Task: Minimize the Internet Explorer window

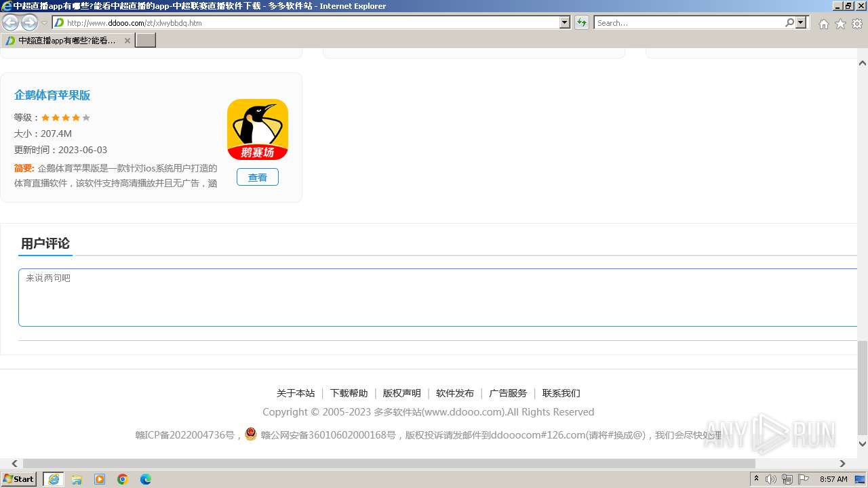Action: click(837, 6)
